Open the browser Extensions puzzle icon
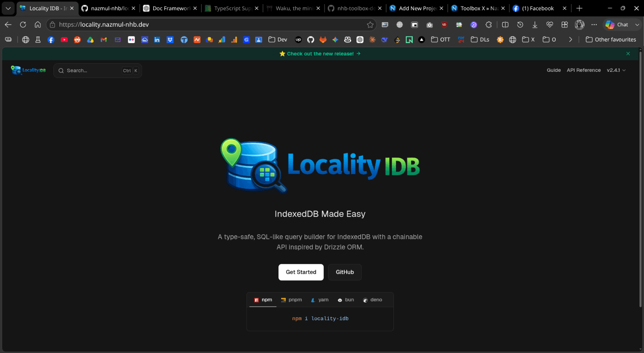 (x=488, y=25)
